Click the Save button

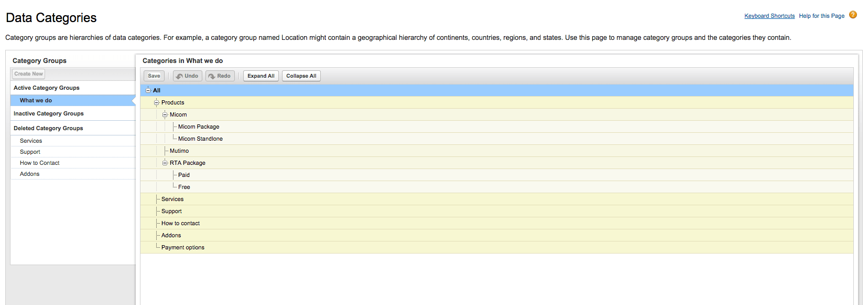[x=154, y=76]
